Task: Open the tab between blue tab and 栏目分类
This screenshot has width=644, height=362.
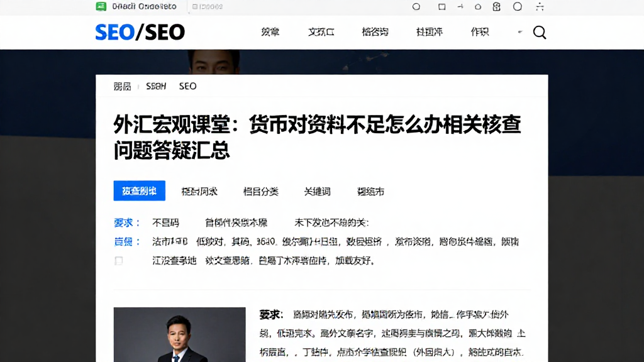Action: [199, 192]
